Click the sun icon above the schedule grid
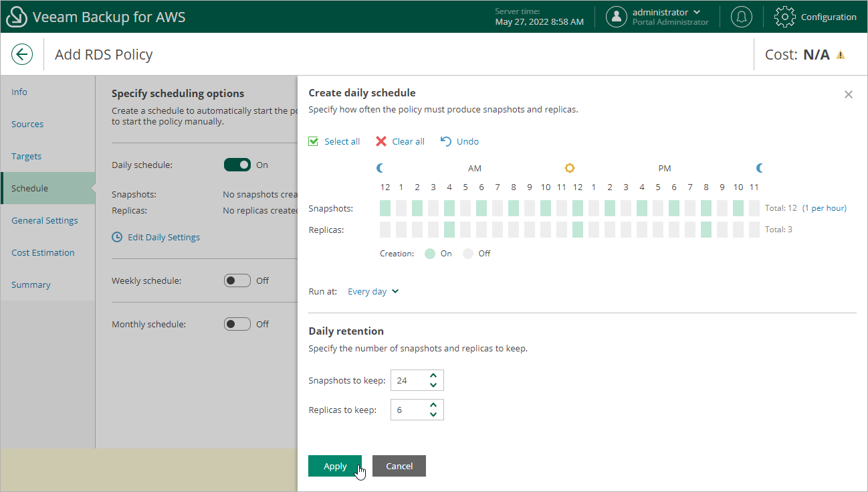This screenshot has width=868, height=492. click(569, 168)
